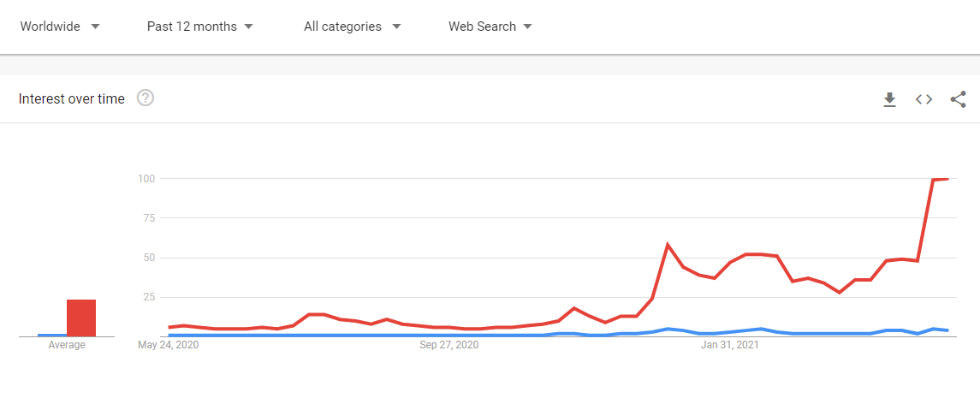Viewport: 980px width, 410px height.
Task: Click the red average bar
Action: pos(81,318)
